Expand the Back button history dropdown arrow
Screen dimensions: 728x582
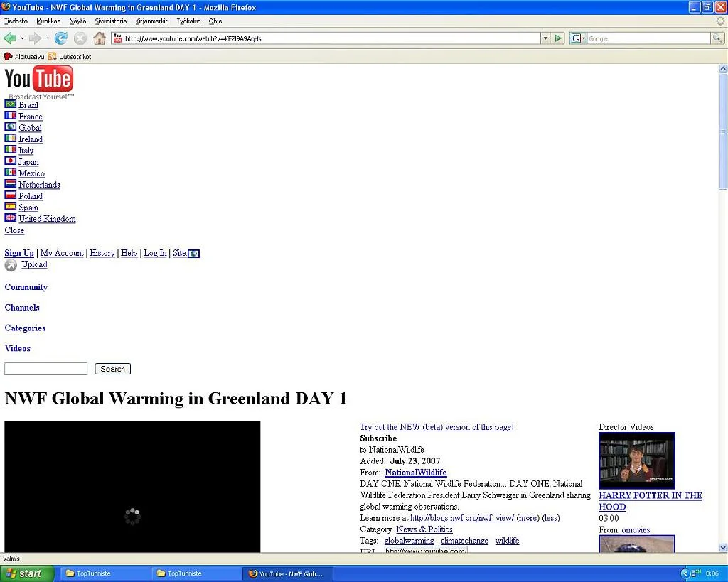[x=22, y=38]
